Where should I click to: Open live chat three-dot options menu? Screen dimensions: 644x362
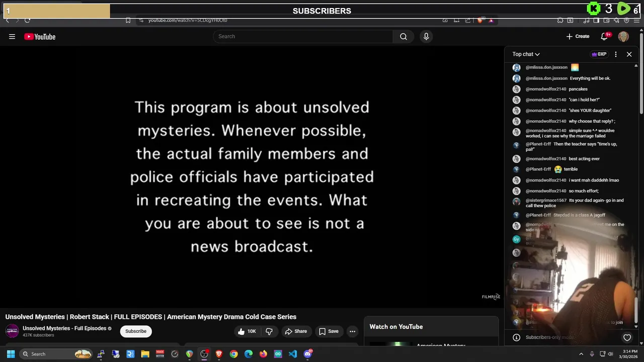pos(615,54)
